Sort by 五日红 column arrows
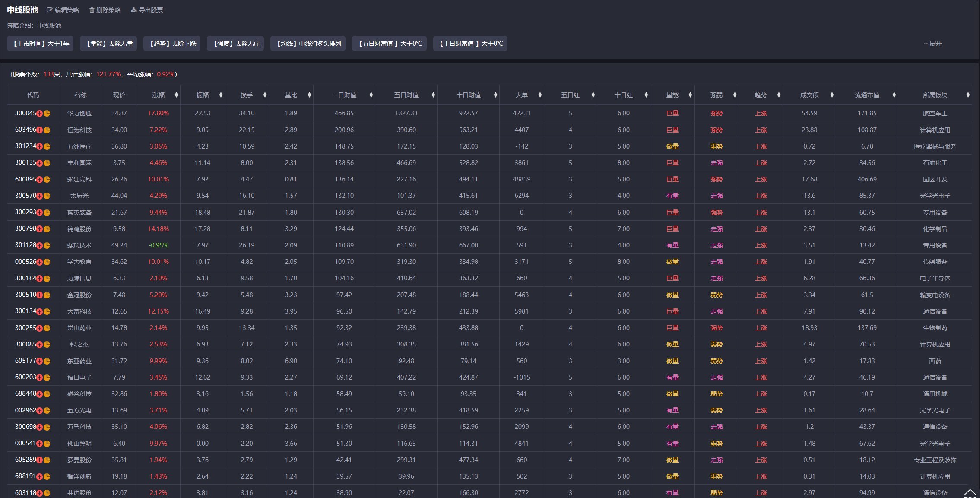 pos(593,95)
